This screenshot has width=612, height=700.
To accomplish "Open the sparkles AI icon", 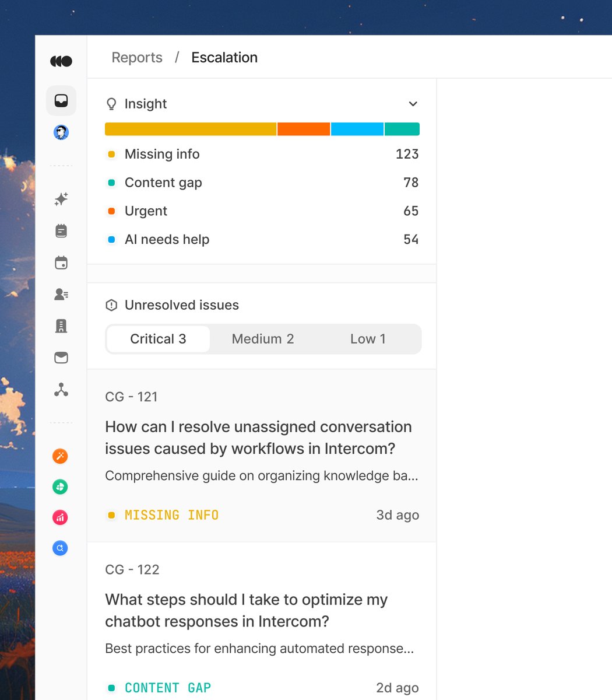I will tap(61, 199).
